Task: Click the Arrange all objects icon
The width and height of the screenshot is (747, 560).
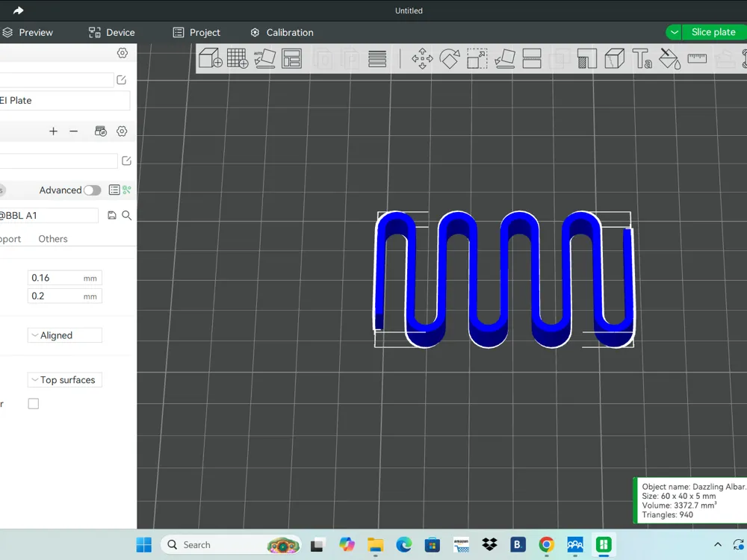Action: (x=291, y=58)
